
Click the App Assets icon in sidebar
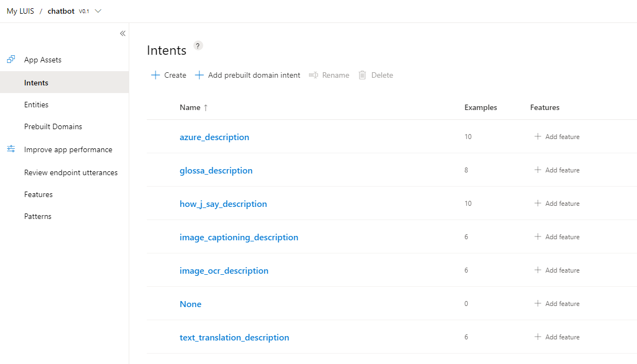point(11,59)
